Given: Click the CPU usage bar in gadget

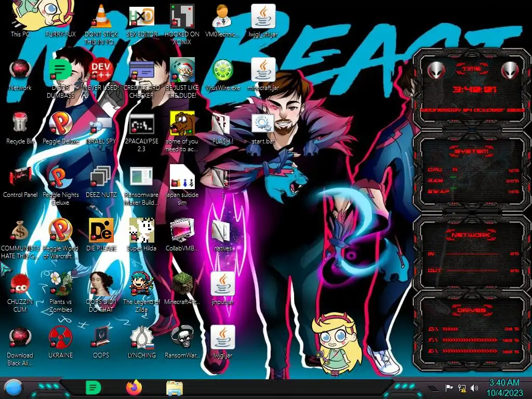Looking at the screenshot, I should [x=473, y=170].
